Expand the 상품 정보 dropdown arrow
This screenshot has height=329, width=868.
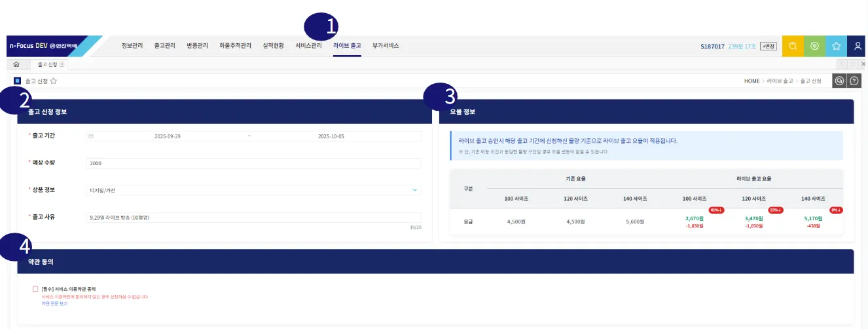[x=414, y=190]
